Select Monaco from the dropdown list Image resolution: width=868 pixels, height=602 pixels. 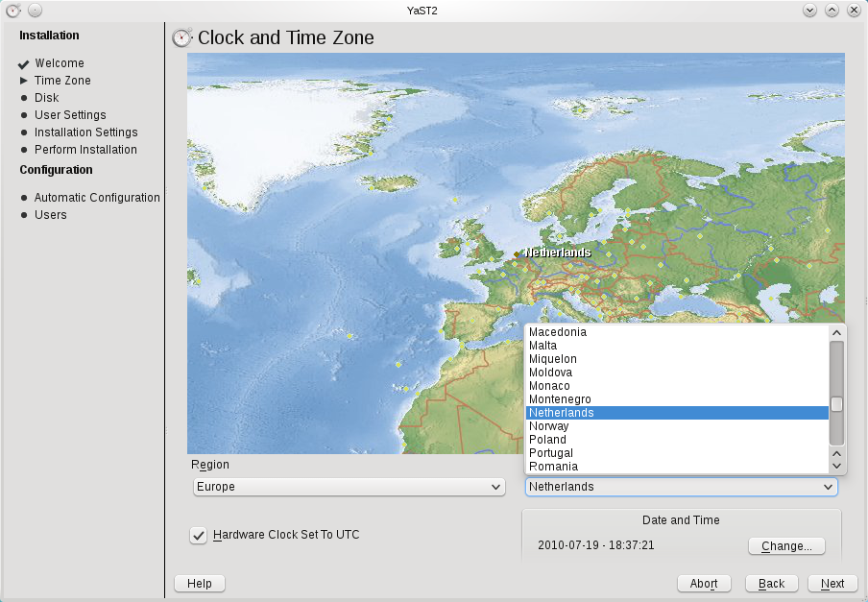coord(549,386)
